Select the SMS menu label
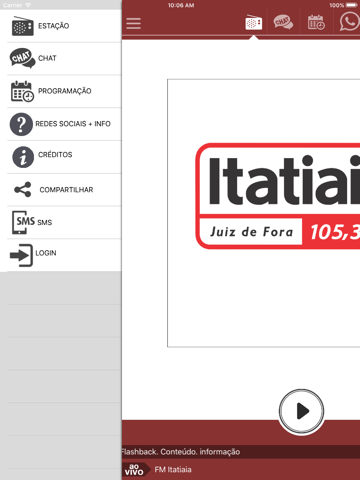This screenshot has width=360, height=480. [x=45, y=222]
